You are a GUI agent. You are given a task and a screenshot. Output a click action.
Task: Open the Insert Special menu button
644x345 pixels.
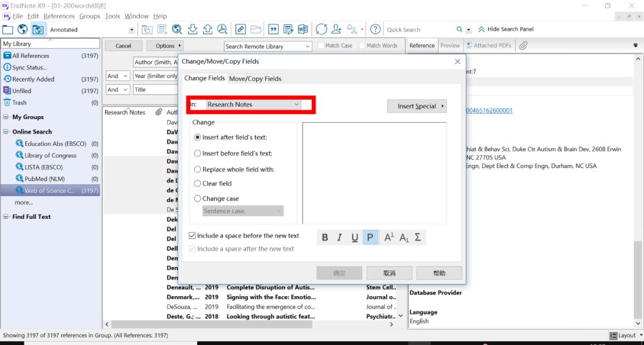tap(416, 106)
